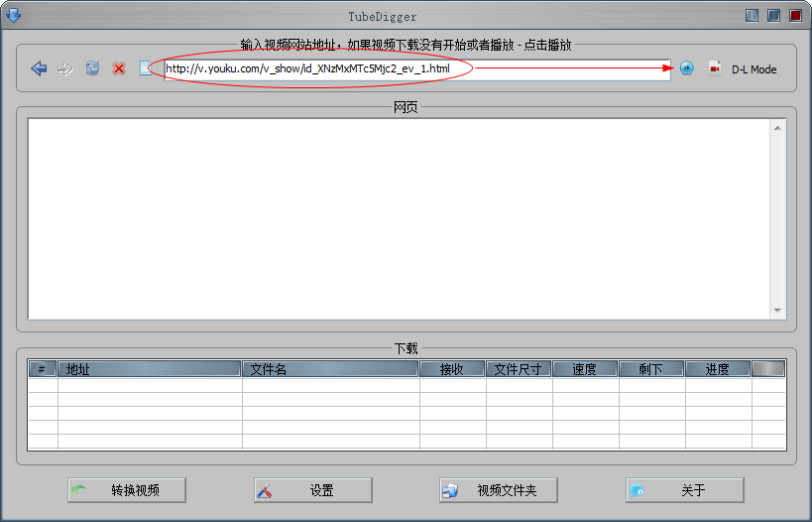
Task: Open the 视频文件夹 video folder button
Action: click(x=498, y=490)
